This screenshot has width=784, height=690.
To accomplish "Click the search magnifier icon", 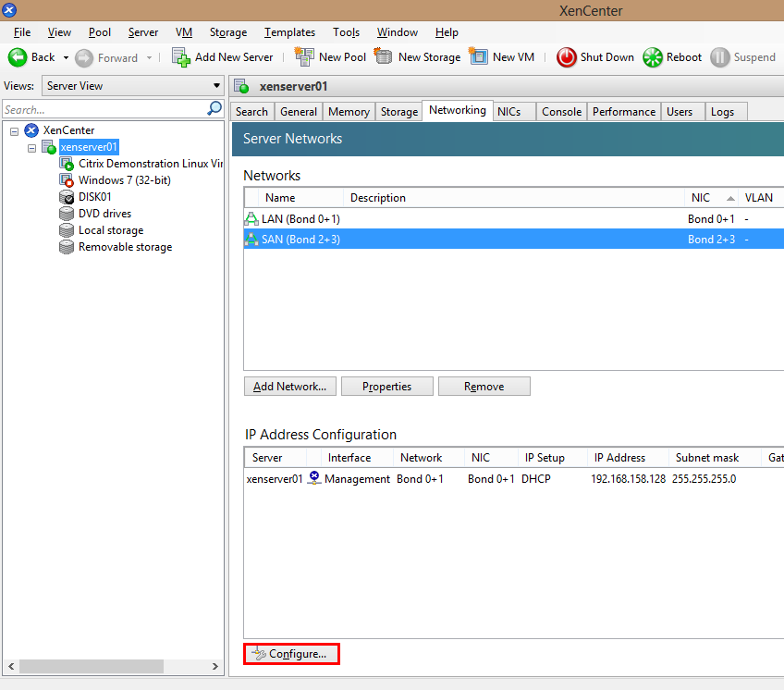I will pyautogui.click(x=214, y=109).
